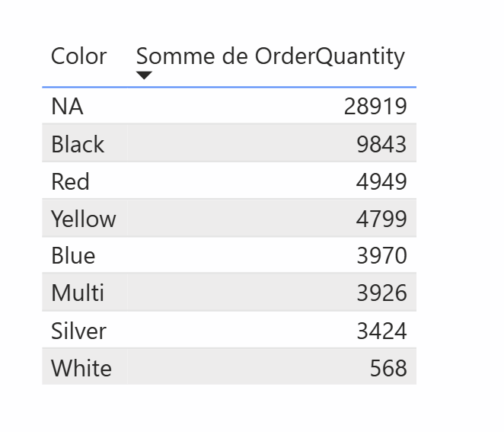The image size is (504, 432).
Task: Sort by Somme de OrderQuantity header
Action: pyautogui.click(x=270, y=57)
